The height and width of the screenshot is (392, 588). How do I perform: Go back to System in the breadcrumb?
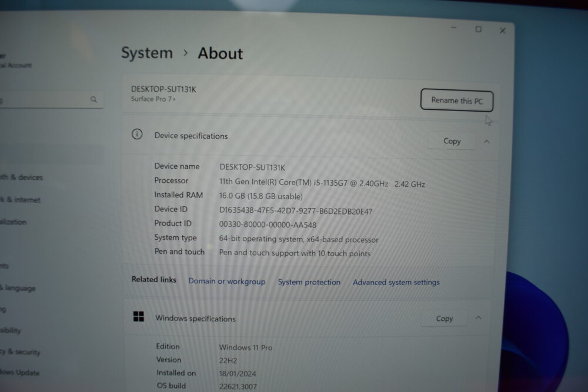(147, 53)
